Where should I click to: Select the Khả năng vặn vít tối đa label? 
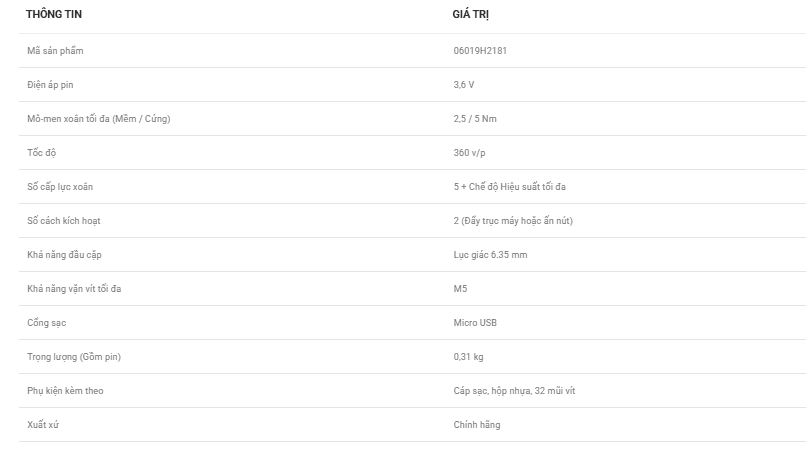click(74, 289)
